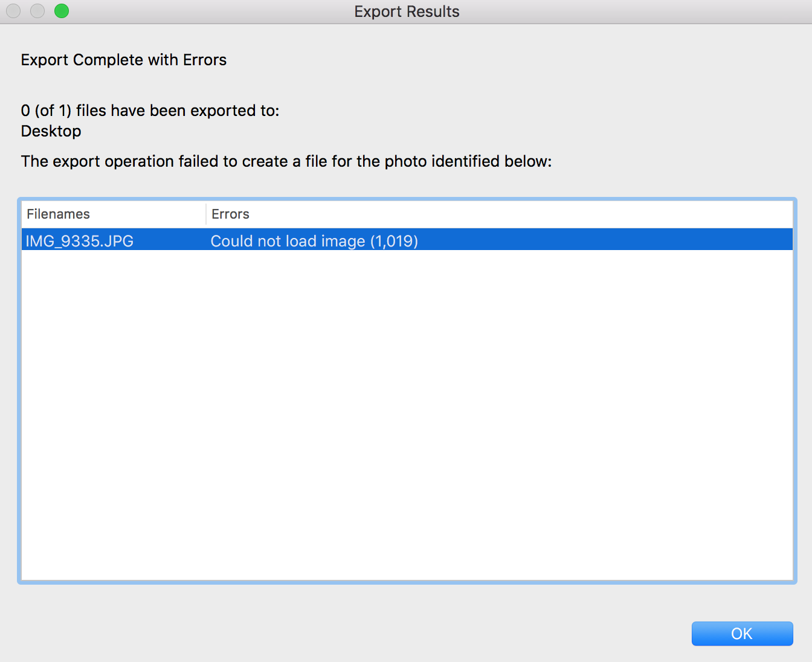This screenshot has height=662, width=812.
Task: Click the empty title bar right of the title
Action: coord(634,11)
